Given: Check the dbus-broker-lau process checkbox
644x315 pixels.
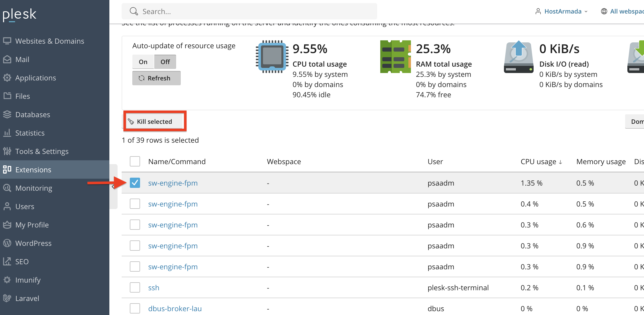Looking at the screenshot, I should point(135,308).
